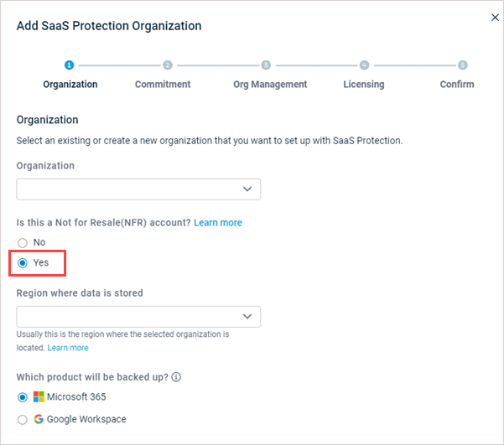Click the step 2 Commitment circle icon

point(168,65)
